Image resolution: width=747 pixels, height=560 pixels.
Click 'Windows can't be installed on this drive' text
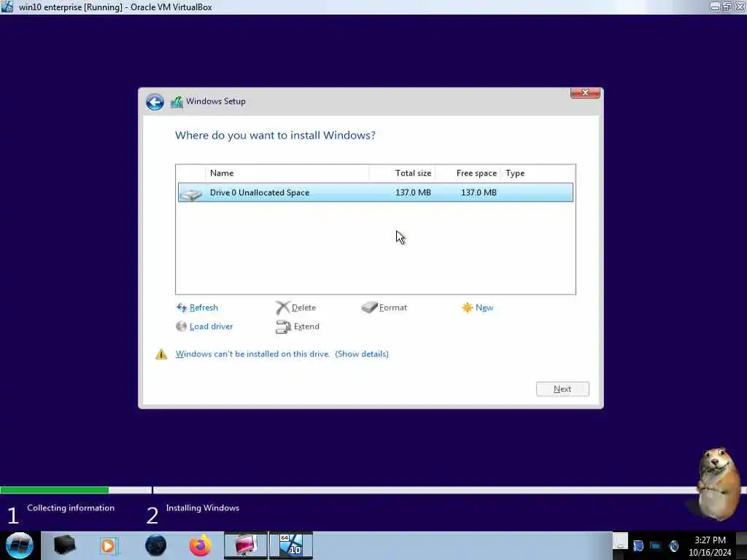tap(252, 354)
